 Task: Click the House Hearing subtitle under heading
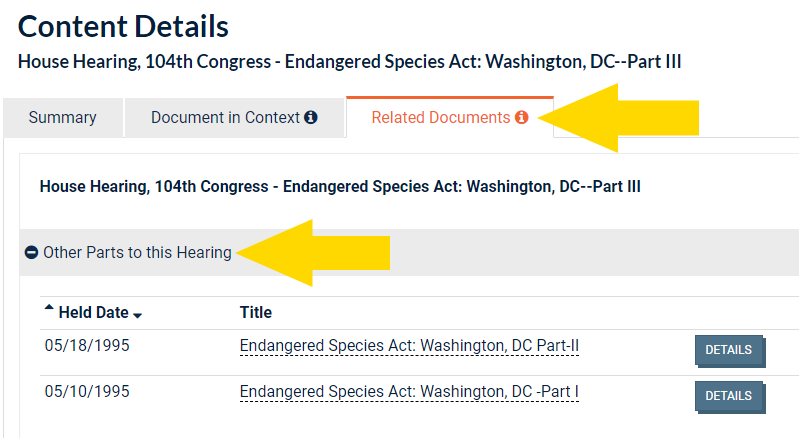pyautogui.click(x=349, y=62)
